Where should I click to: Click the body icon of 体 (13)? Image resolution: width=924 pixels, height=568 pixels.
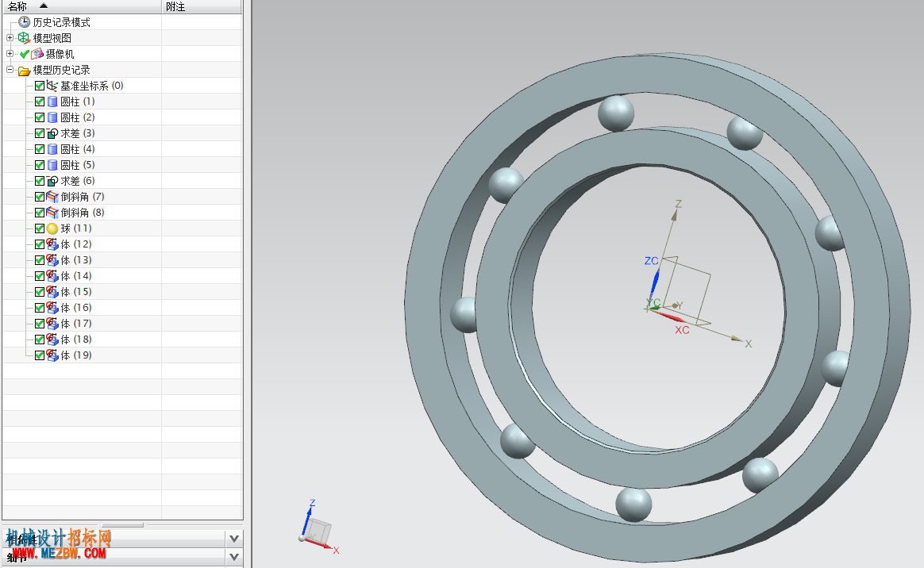pos(52,260)
